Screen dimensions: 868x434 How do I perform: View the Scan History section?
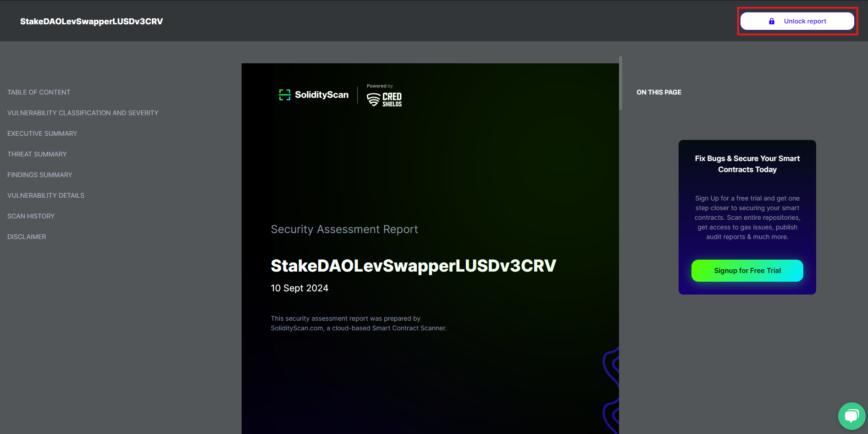pos(31,216)
